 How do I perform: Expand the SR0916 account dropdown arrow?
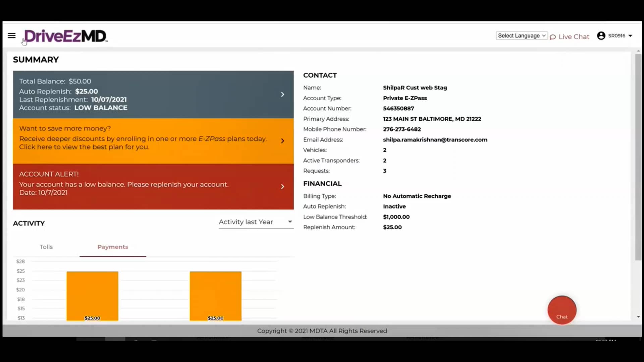pos(630,36)
